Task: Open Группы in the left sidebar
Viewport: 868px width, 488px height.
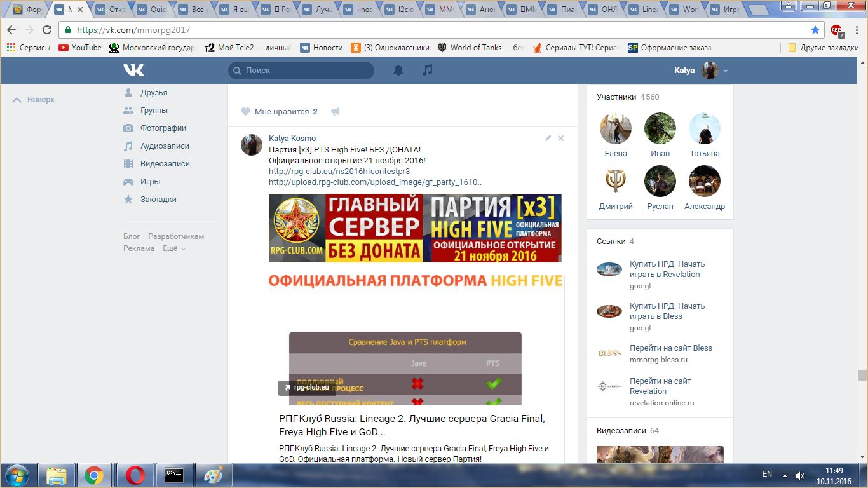Action: pos(154,110)
